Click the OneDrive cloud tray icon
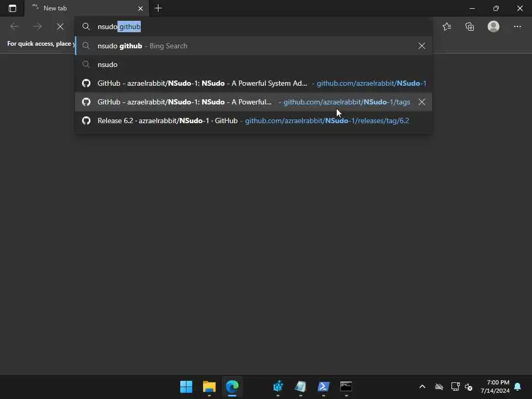The height and width of the screenshot is (399, 532). click(439, 387)
